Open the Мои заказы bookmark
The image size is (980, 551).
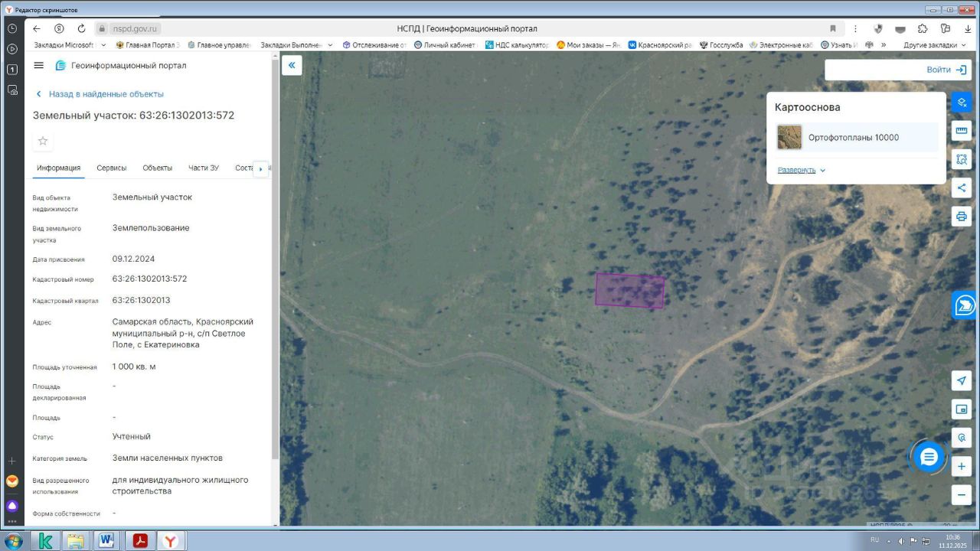589,45
